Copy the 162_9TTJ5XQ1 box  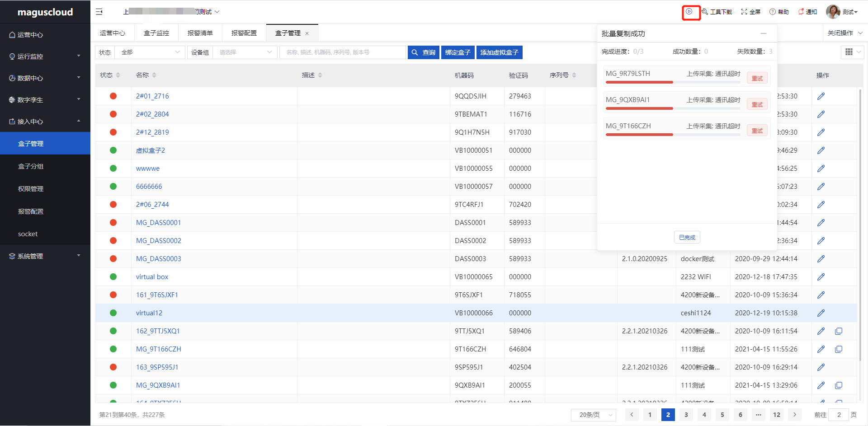(839, 331)
